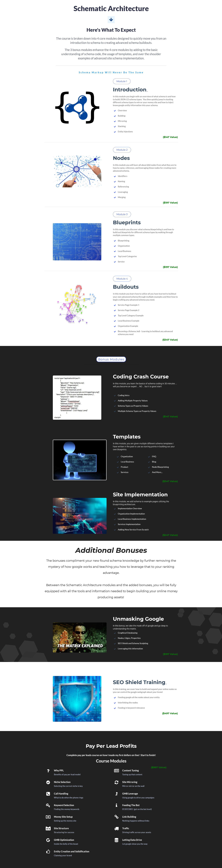Image resolution: width=222 pixels, height=868 pixels.
Task: Click the SEO Shield Training heading
Action: pyautogui.click(x=139, y=682)
